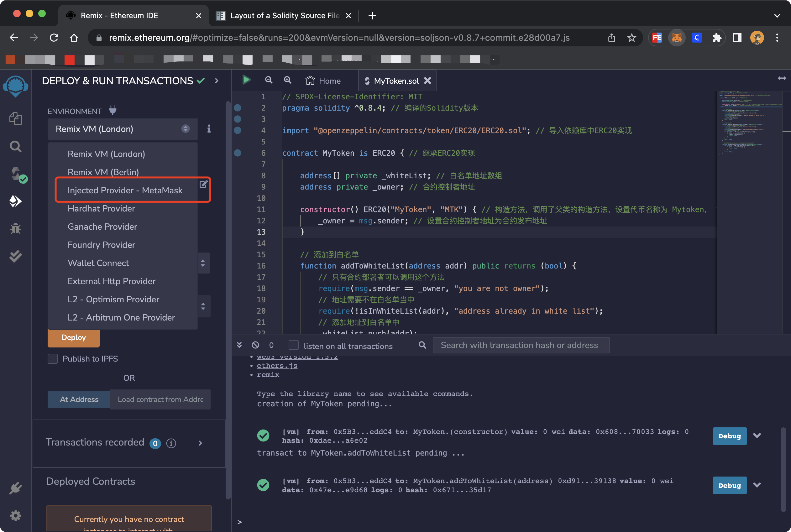Click the green Run script play icon

[246, 80]
